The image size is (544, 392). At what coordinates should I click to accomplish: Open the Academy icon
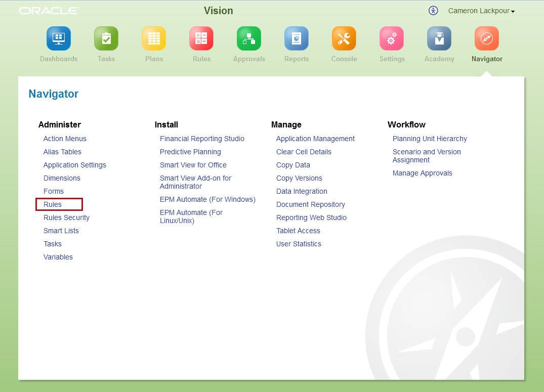pyautogui.click(x=439, y=38)
